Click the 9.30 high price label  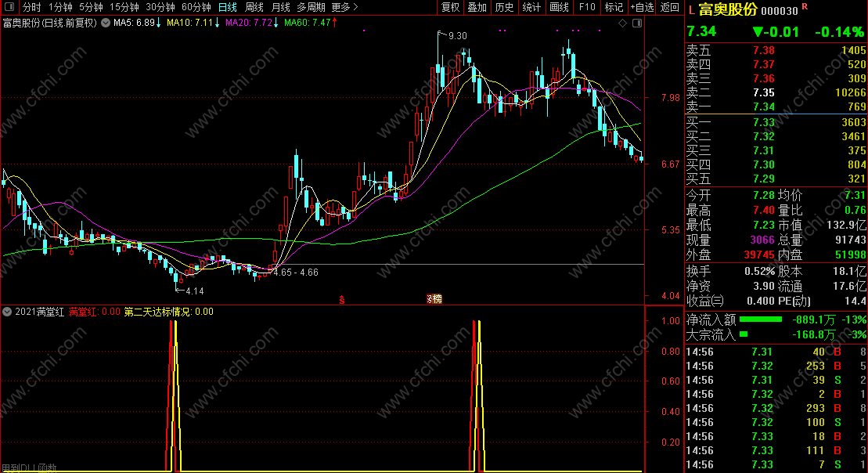click(x=457, y=36)
